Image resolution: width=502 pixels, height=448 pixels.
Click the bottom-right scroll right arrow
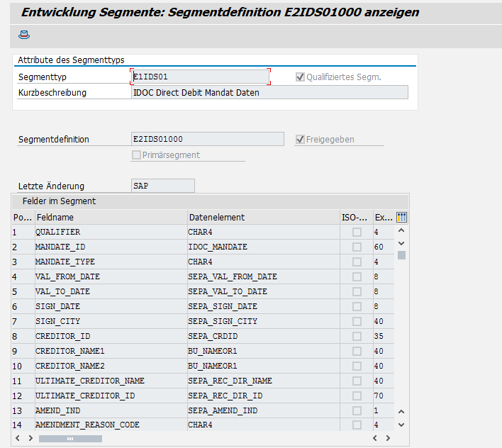pyautogui.click(x=388, y=438)
